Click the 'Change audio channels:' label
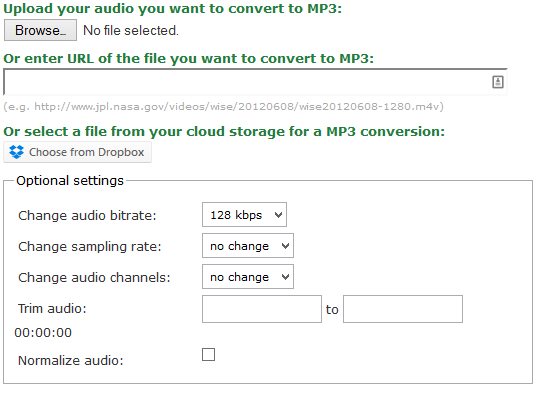This screenshot has width=540, height=393. coord(94,278)
